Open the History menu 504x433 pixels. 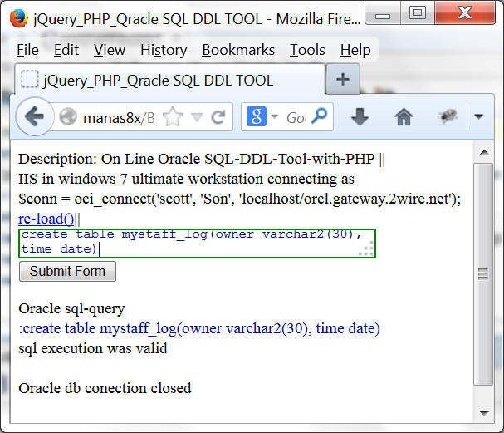pyautogui.click(x=164, y=51)
